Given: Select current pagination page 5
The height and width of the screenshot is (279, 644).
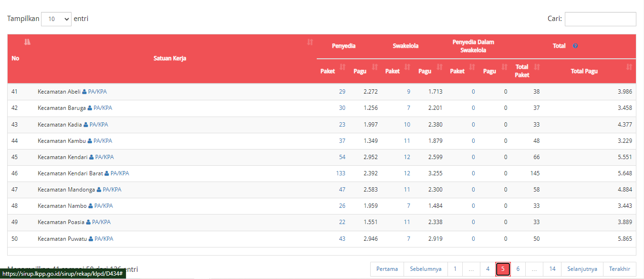Looking at the screenshot, I should click(x=503, y=269).
